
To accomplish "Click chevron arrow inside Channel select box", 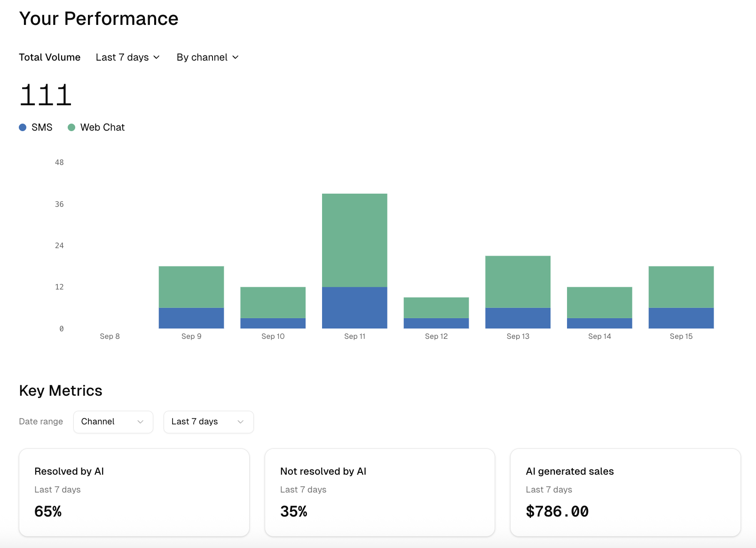I will point(140,422).
